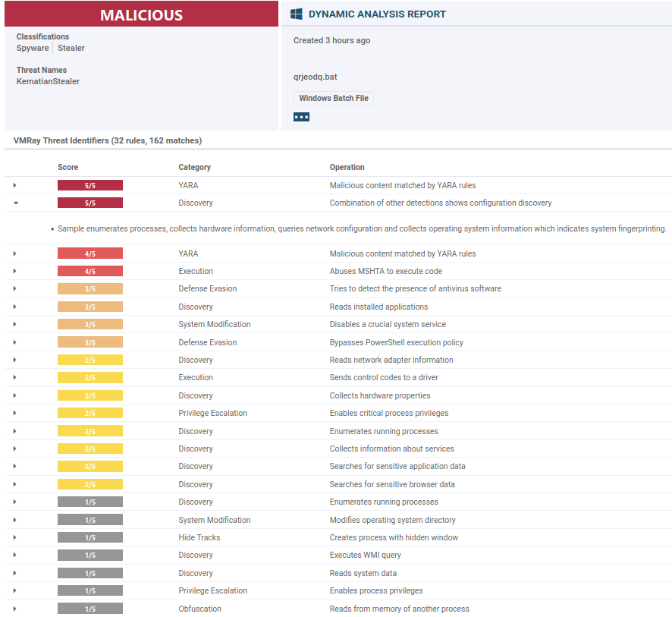This screenshot has width=672, height=617.
Task: Click the Obfuscation category cell
Action: click(199, 609)
